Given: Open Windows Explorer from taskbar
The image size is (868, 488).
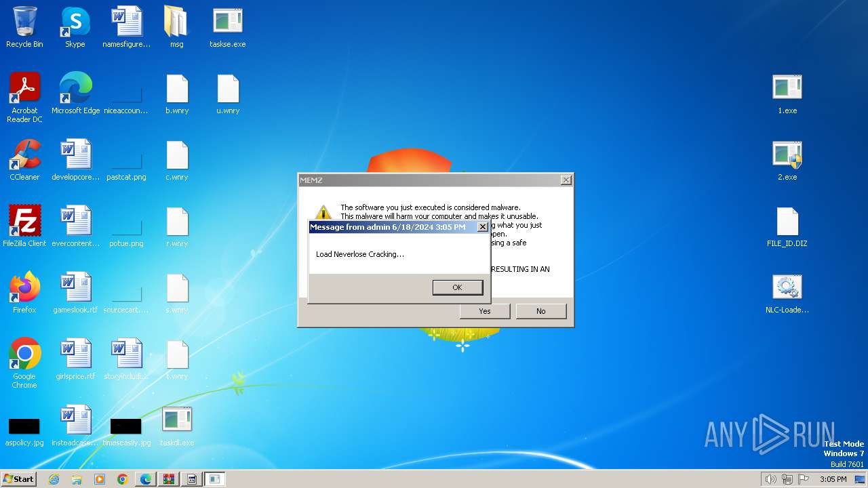Looking at the screenshot, I should (77, 479).
